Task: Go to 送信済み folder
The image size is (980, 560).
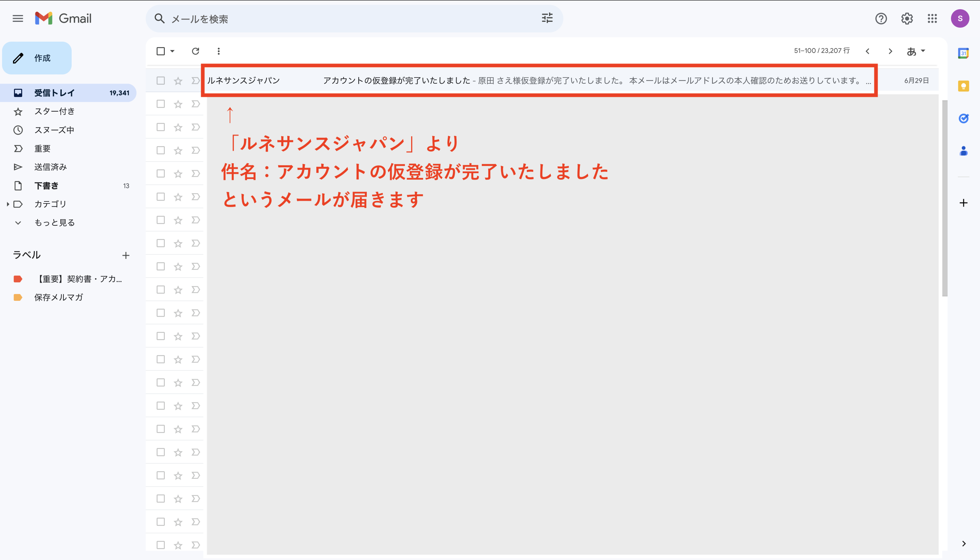Action: click(50, 167)
